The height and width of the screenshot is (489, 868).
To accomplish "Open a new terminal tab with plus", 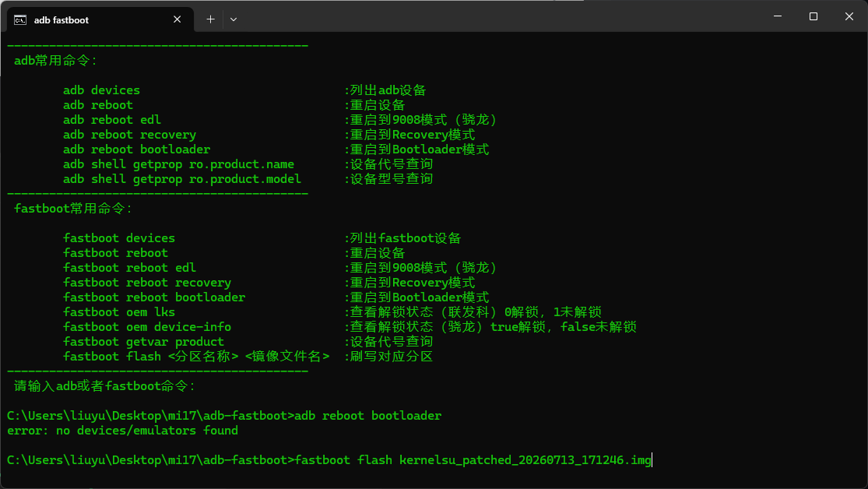I will point(210,19).
